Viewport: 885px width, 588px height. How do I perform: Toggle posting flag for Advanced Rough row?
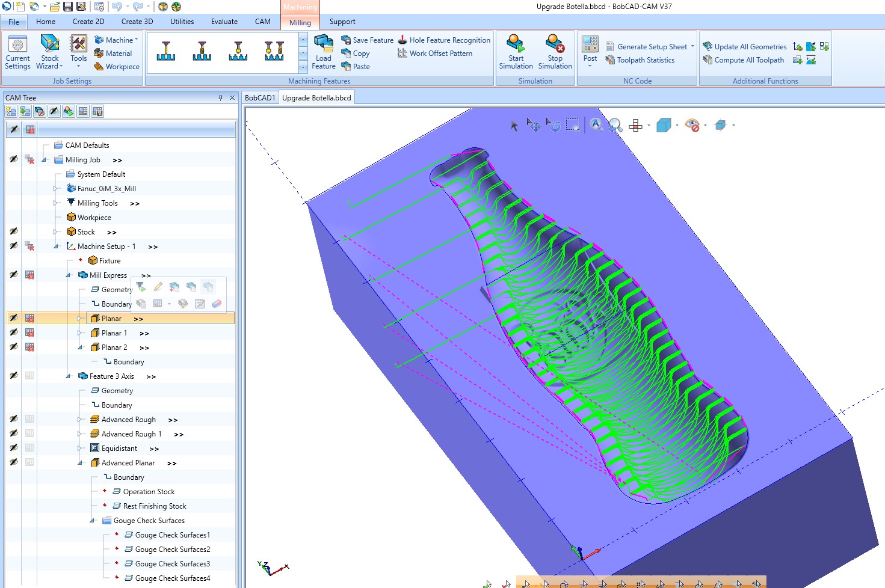29,419
